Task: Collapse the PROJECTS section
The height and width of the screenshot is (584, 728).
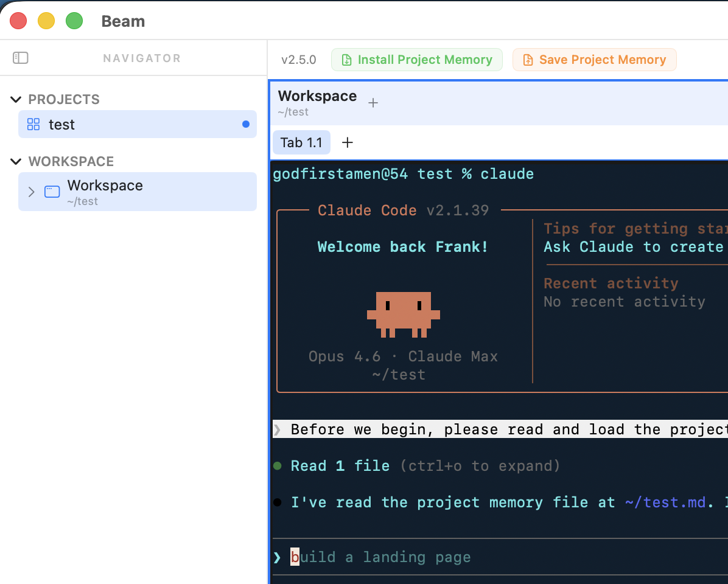Action: point(15,99)
